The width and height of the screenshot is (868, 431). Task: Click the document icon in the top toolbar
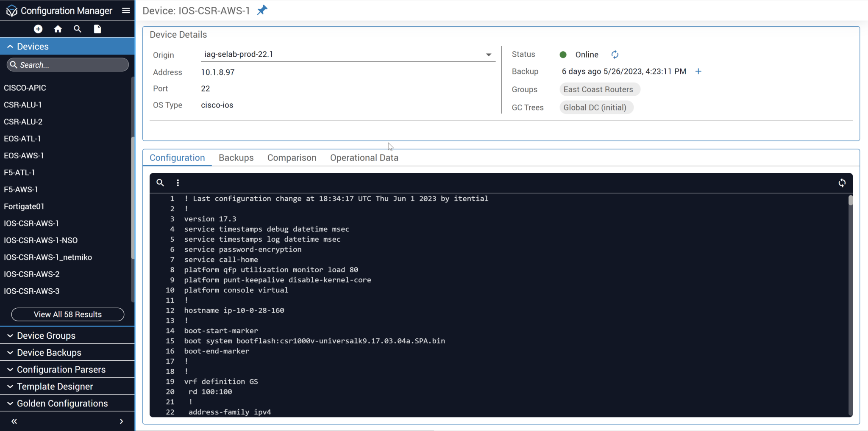97,29
